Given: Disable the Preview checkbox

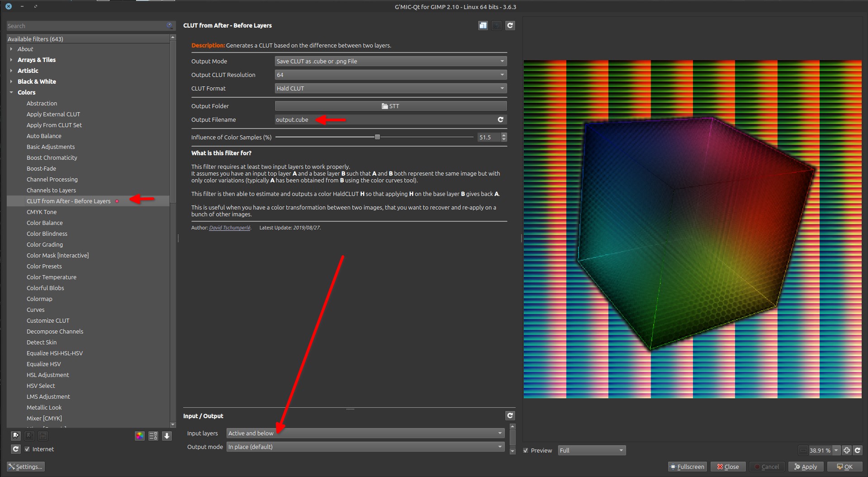Looking at the screenshot, I should [526, 451].
